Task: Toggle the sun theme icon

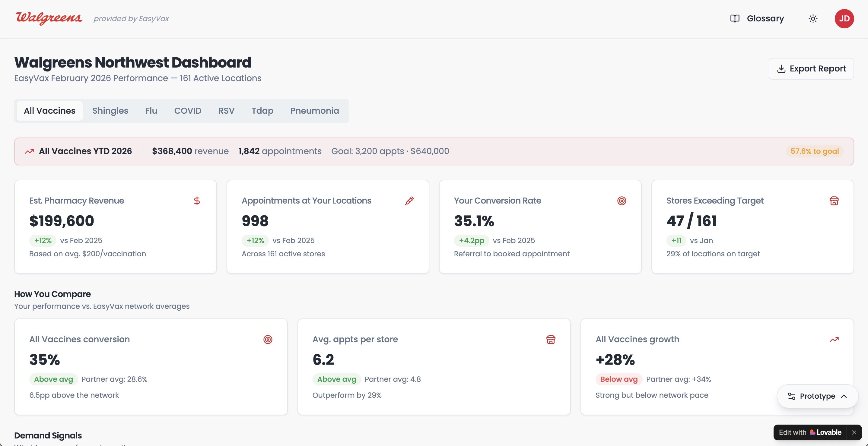Action: click(813, 18)
